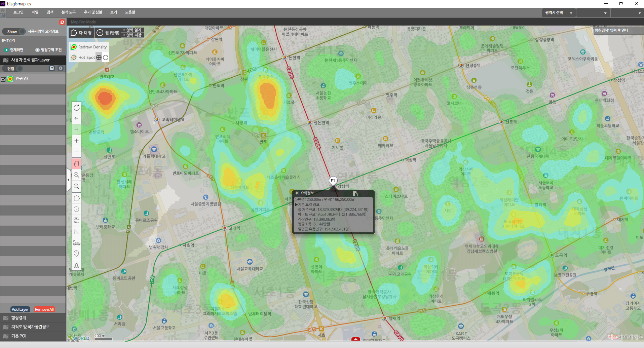644x348 pixels.
Task: Open the second region dropdown in top bar
Action: click(x=593, y=13)
